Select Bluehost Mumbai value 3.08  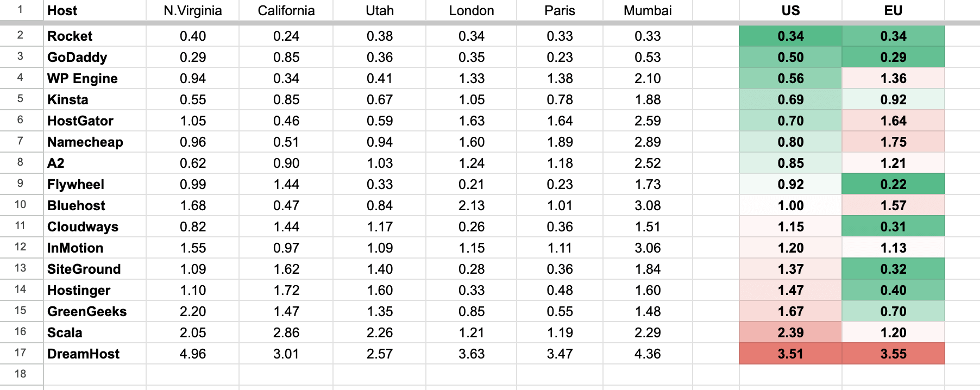pos(648,205)
